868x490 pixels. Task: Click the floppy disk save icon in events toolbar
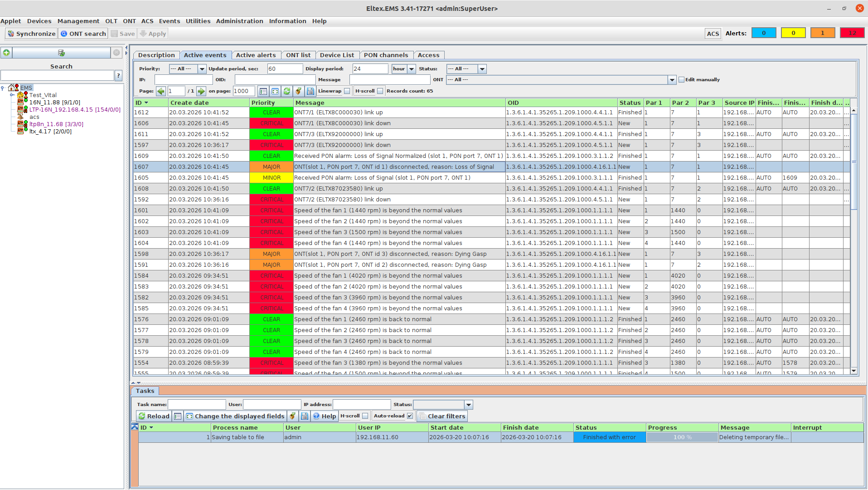pos(310,91)
